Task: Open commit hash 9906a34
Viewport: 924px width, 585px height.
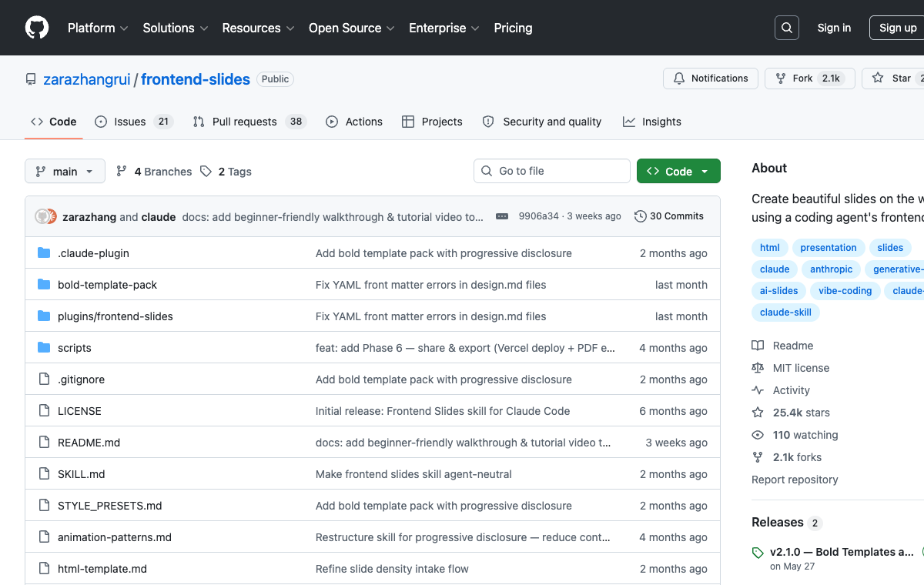Action: tap(539, 216)
